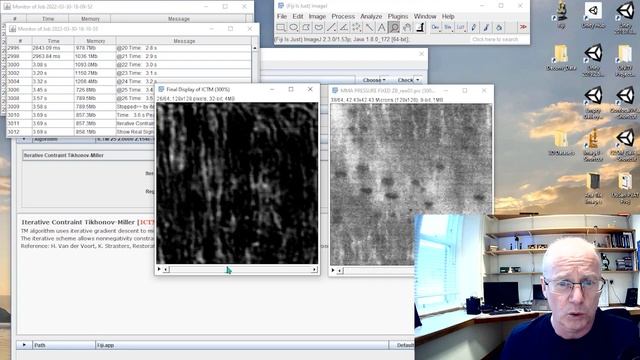The width and height of the screenshot is (640, 360).
Task: Open the More Tools double-arrow menu
Action: click(523, 27)
